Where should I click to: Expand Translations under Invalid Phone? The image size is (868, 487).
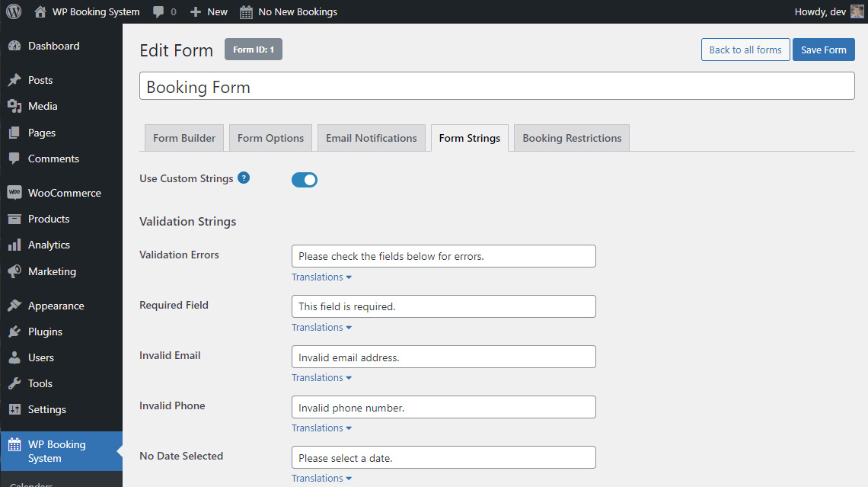click(321, 428)
